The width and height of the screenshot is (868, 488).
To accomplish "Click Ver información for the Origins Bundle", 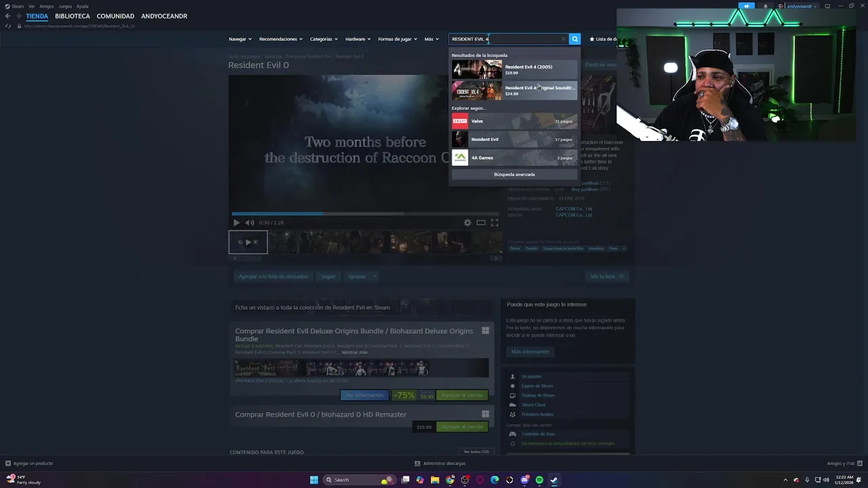I will (364, 395).
